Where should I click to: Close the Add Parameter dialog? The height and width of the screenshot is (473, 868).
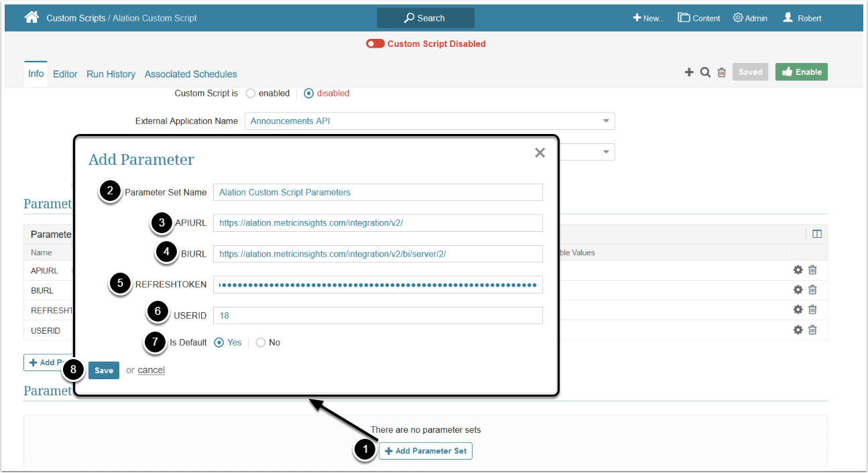click(x=540, y=153)
